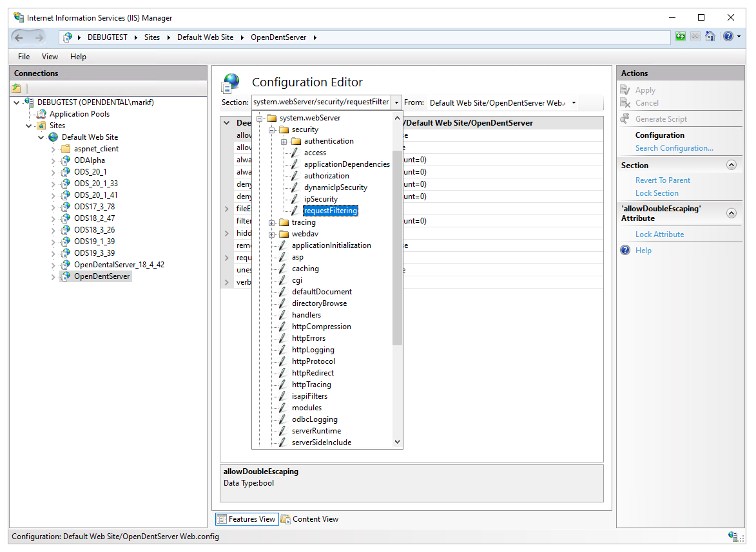Click the Generate Script icon
Image resolution: width=756 pixels, height=552 pixels.
point(625,119)
